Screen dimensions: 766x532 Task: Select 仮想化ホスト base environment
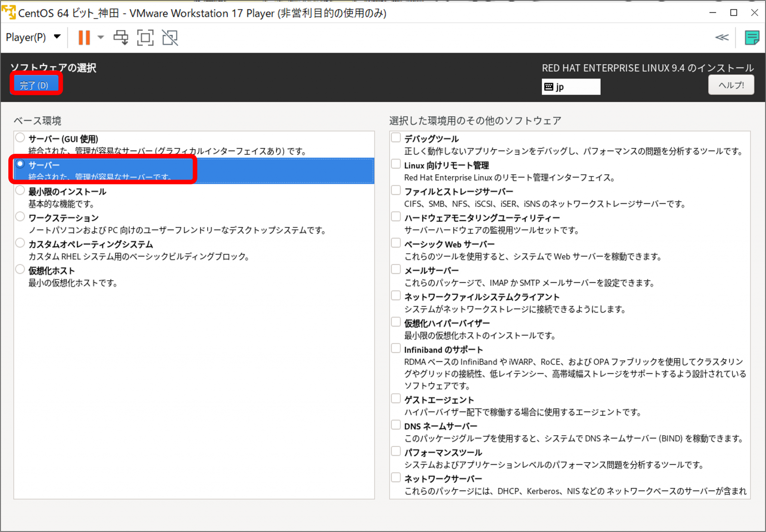(20, 269)
